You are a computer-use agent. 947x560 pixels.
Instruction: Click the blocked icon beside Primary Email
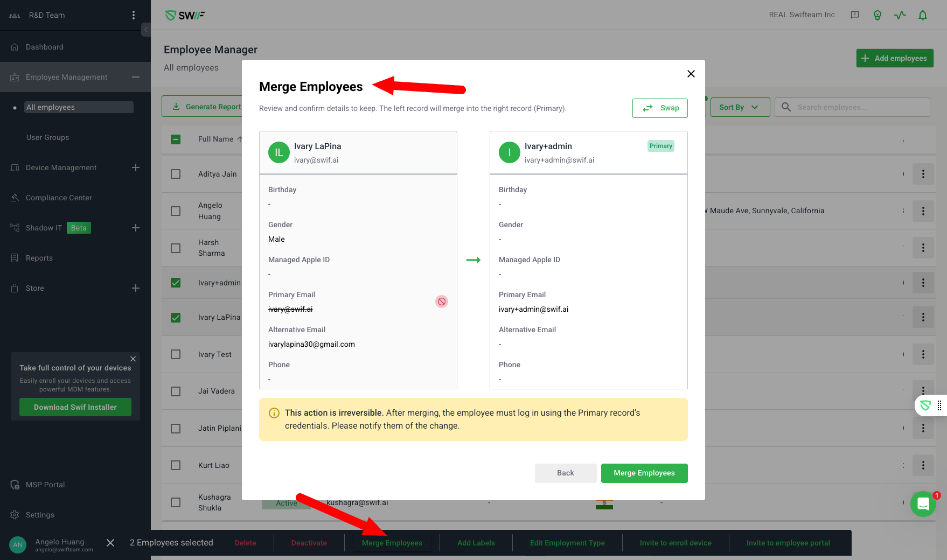point(442,302)
